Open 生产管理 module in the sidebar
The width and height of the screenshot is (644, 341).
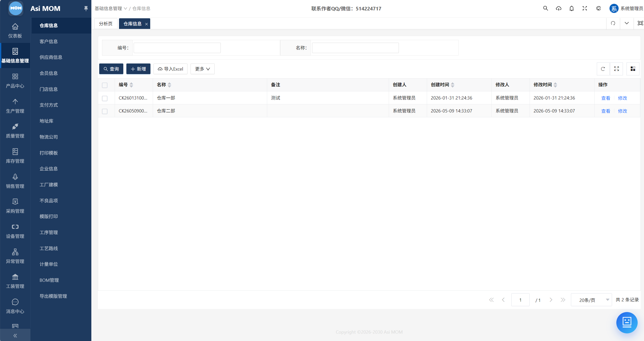(15, 106)
